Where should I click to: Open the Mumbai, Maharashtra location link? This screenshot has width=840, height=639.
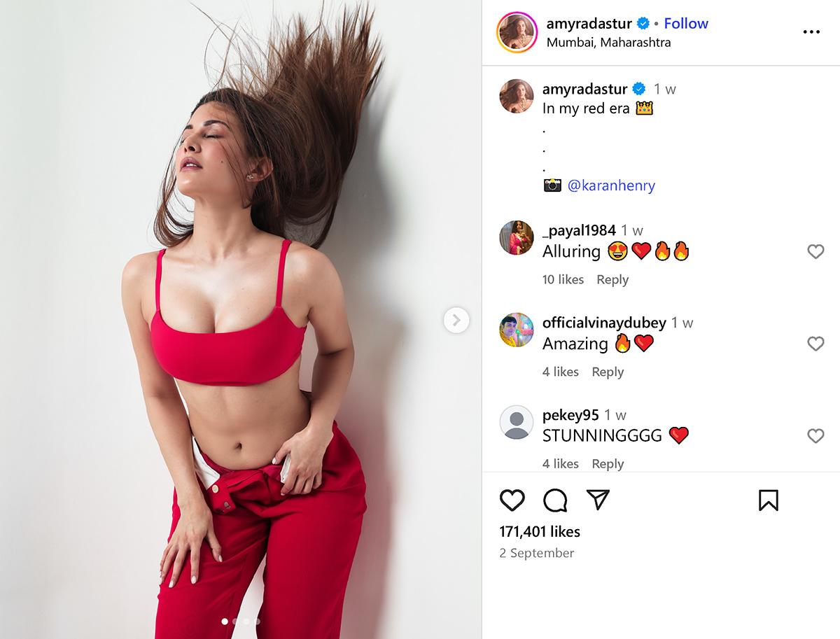608,42
